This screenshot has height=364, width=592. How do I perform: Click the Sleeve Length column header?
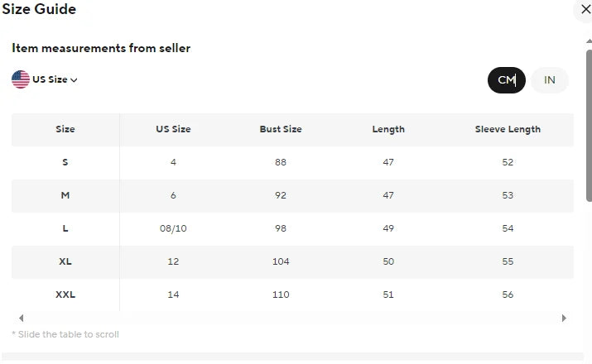click(508, 129)
